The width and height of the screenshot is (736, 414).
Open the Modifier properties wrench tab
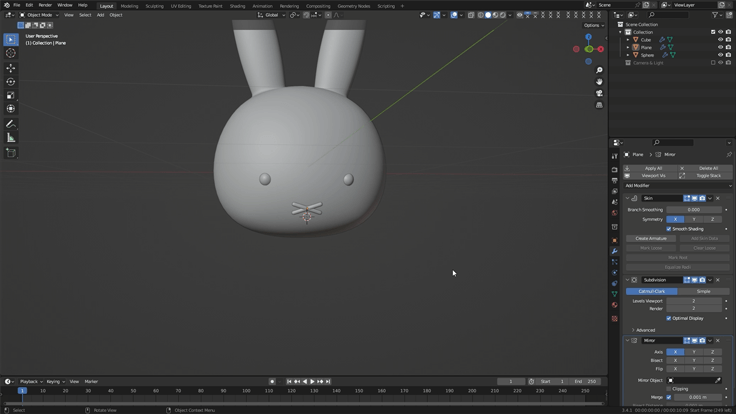click(614, 251)
